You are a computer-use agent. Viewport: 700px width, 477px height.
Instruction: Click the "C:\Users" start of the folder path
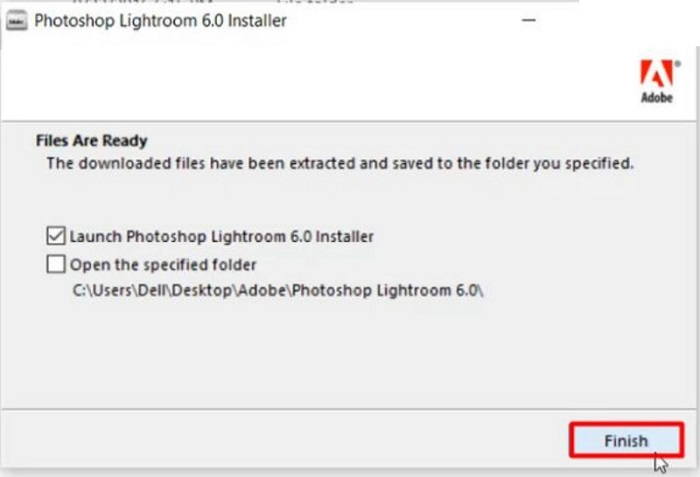pyautogui.click(x=98, y=291)
